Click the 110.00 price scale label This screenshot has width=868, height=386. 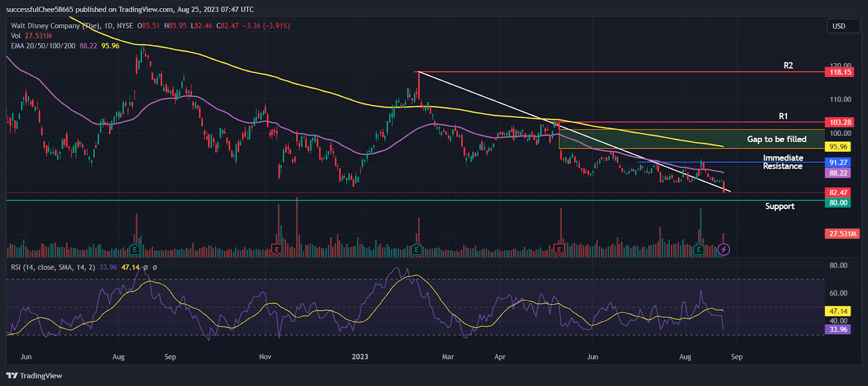point(840,100)
